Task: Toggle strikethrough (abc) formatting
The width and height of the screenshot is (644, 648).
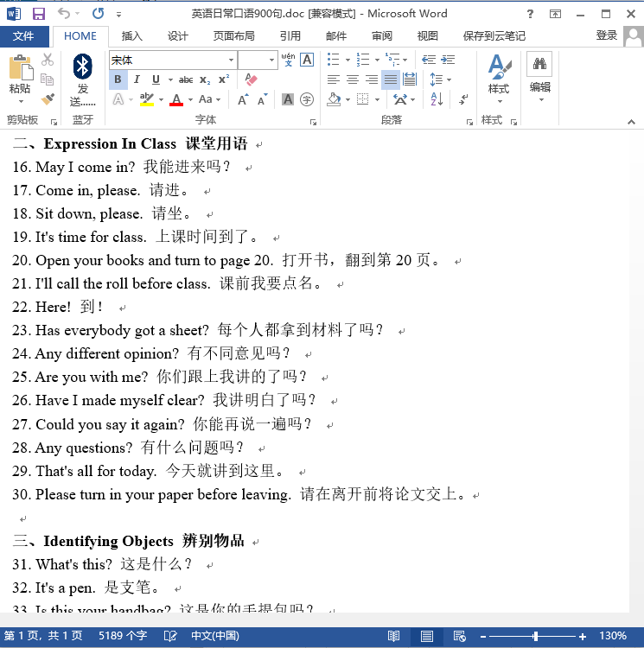Action: click(186, 79)
